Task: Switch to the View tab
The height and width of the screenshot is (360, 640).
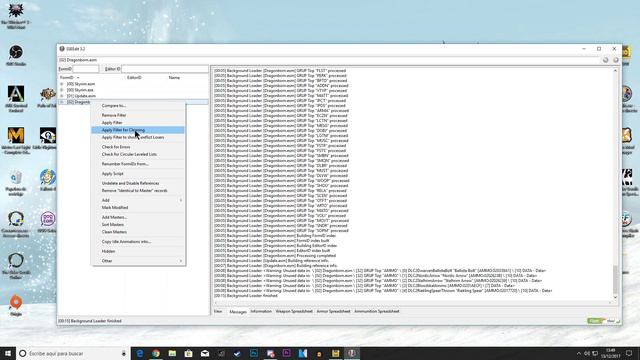Action: [x=218, y=311]
